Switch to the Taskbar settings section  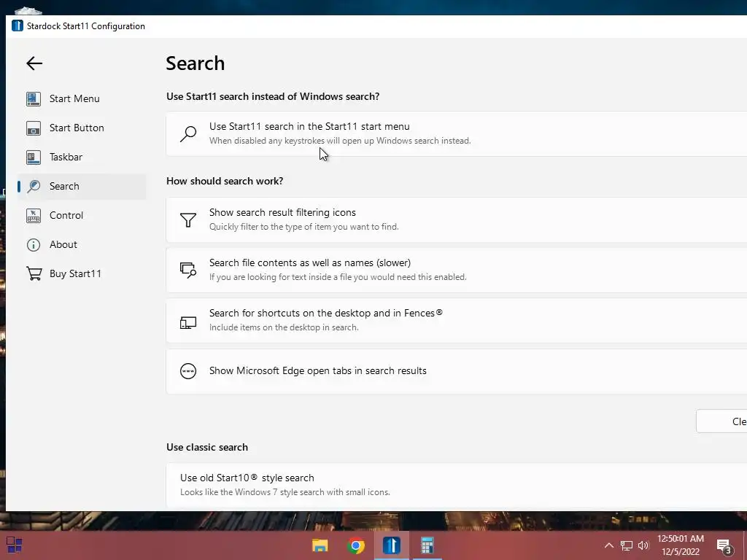[x=82, y=157]
